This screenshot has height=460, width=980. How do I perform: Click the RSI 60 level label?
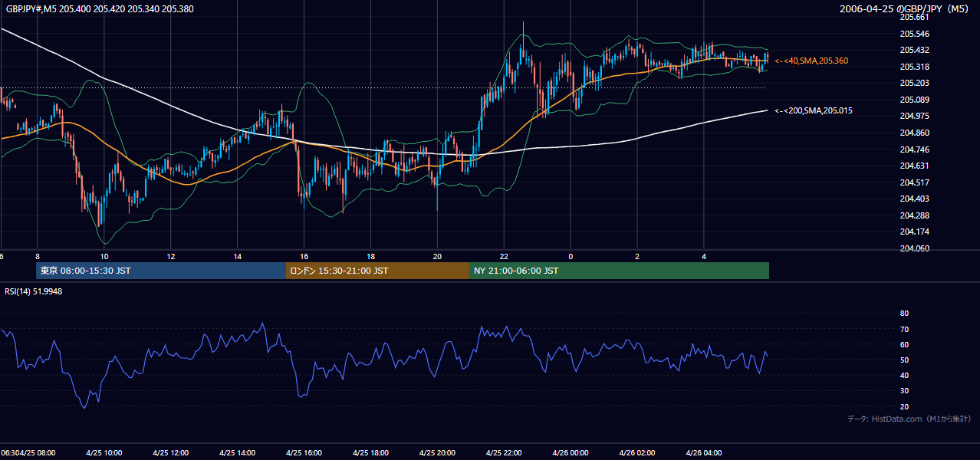pyautogui.click(x=904, y=344)
